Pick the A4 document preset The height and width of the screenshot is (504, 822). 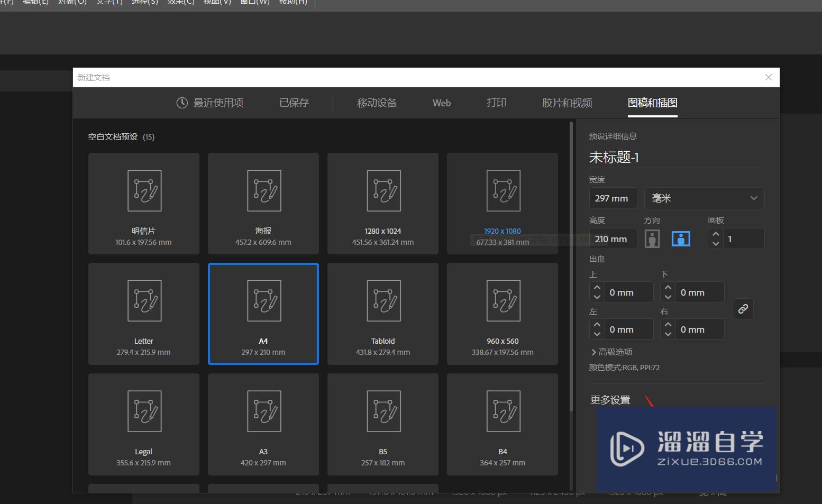tap(263, 314)
